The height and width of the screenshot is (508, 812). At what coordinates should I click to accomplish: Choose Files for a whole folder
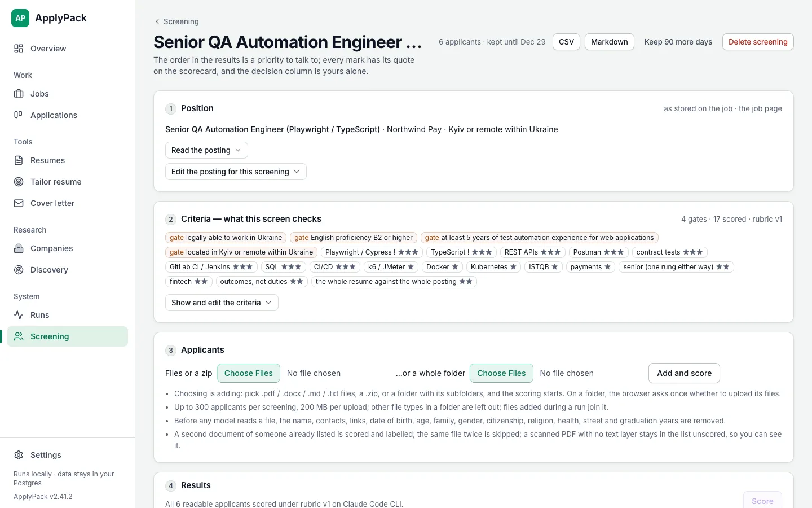[x=501, y=373]
